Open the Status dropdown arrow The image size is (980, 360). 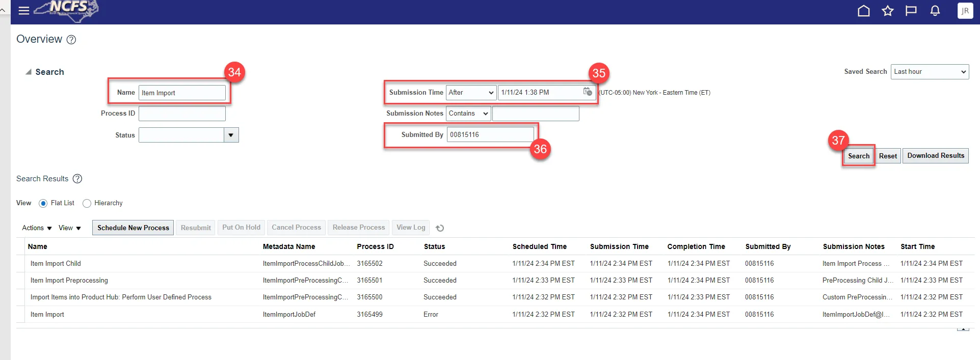tap(231, 135)
